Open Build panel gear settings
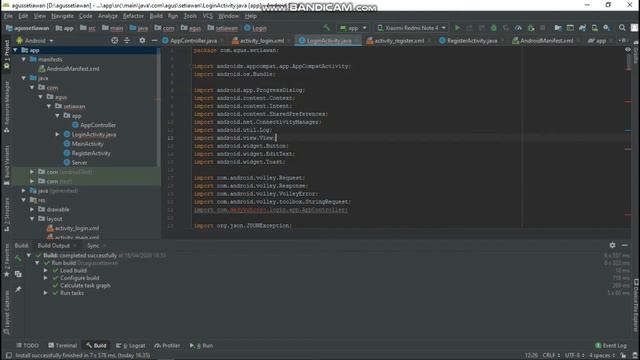The width and height of the screenshot is (640, 360). [x=612, y=245]
